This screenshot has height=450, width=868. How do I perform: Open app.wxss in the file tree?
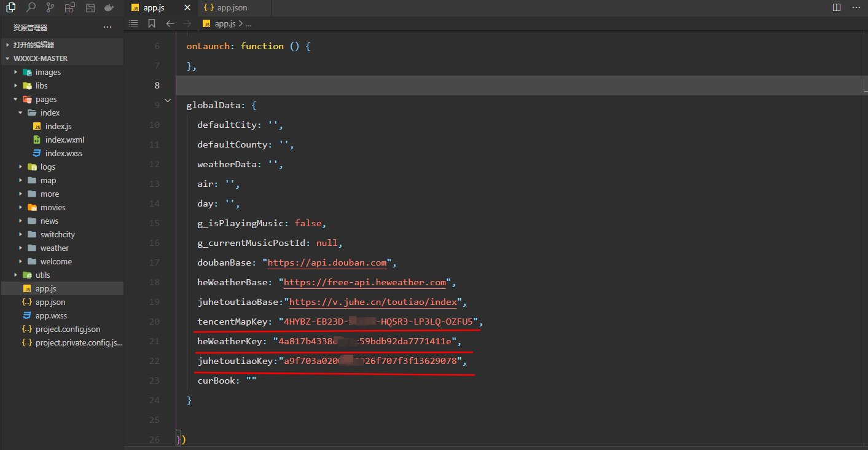61,315
